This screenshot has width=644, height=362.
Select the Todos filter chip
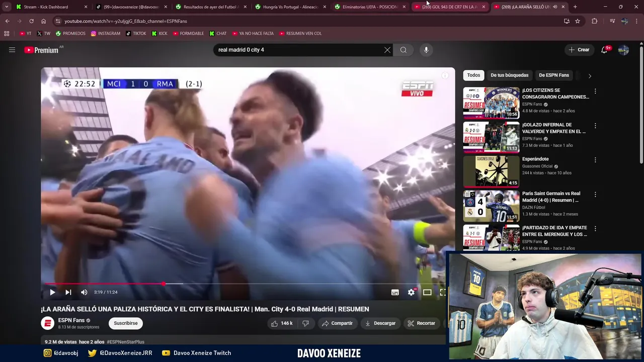(x=473, y=75)
